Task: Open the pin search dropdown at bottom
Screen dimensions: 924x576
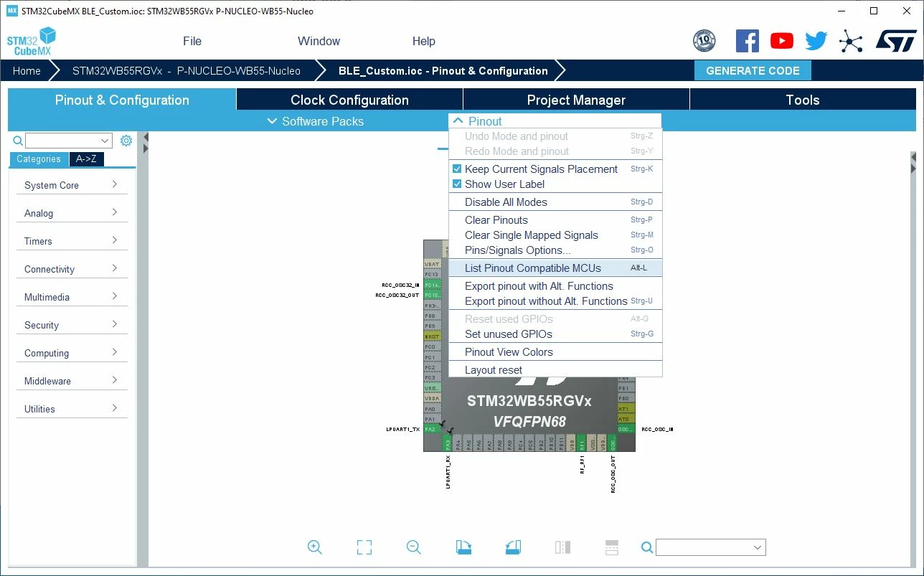Action: (758, 547)
